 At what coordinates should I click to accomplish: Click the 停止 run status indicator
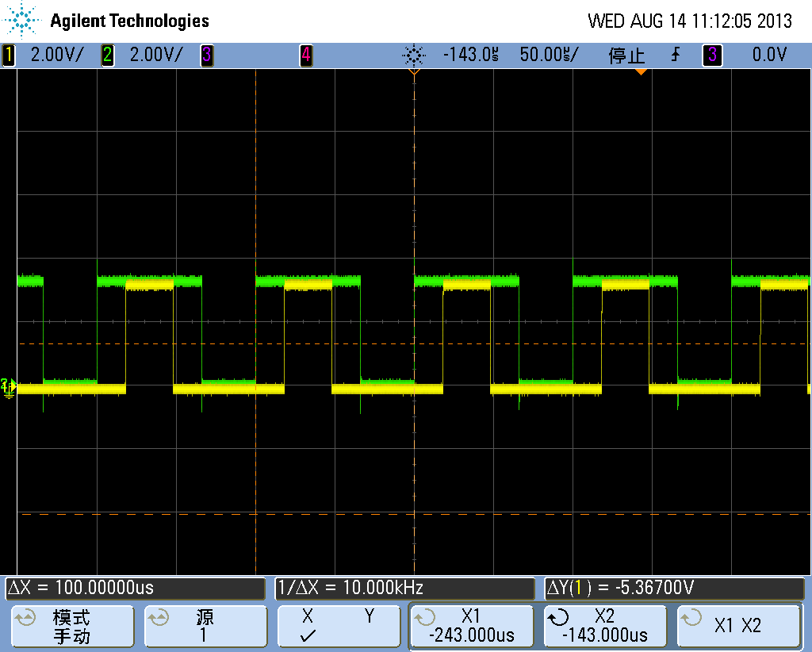pos(626,55)
